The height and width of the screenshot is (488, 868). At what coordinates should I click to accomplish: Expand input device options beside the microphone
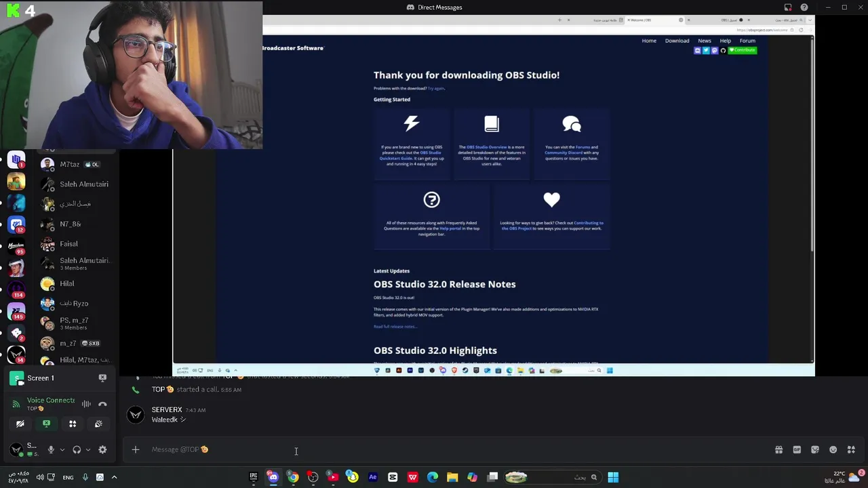point(62,449)
